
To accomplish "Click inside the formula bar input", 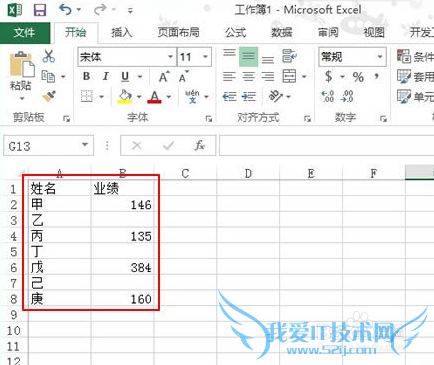I will (x=326, y=146).
